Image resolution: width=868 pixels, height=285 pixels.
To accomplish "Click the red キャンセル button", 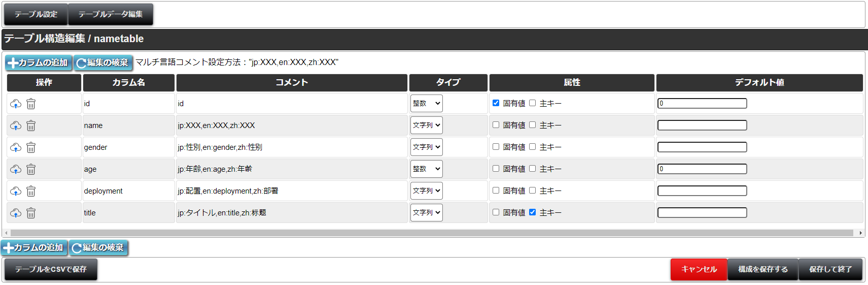I will click(x=699, y=269).
